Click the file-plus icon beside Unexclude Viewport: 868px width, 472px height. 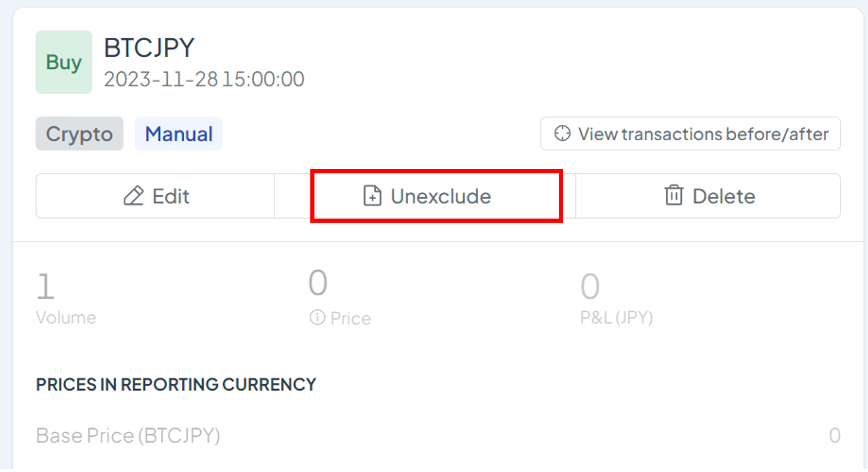(x=372, y=196)
